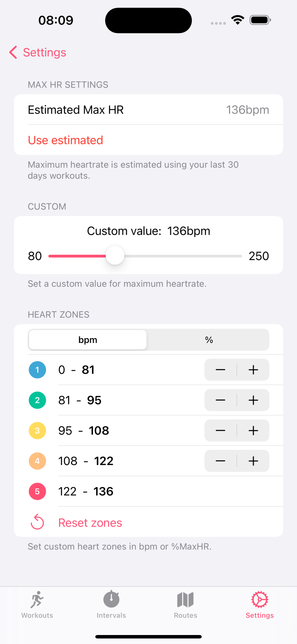
Task: Tap the red zone 5 badge
Action: tap(37, 491)
